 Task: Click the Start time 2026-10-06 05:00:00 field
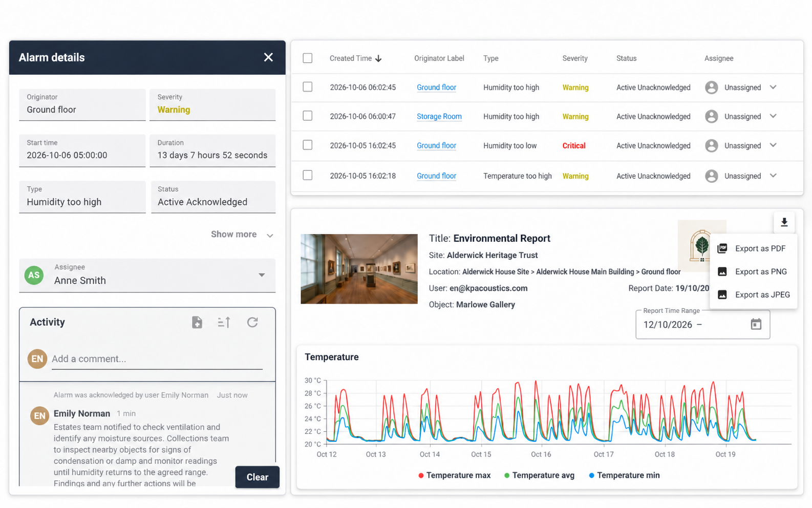[x=82, y=151]
